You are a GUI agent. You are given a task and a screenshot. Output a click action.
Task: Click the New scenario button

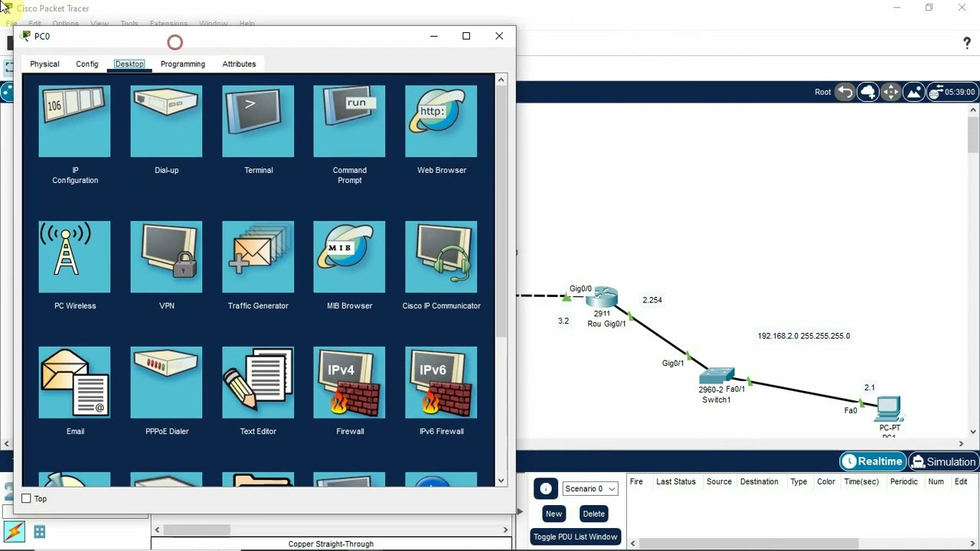554,514
